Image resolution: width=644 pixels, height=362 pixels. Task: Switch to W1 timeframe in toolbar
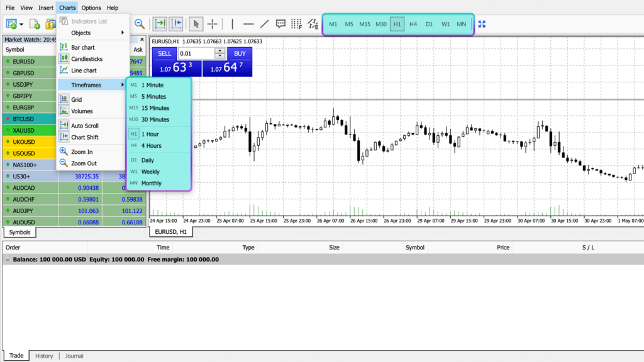(x=446, y=25)
